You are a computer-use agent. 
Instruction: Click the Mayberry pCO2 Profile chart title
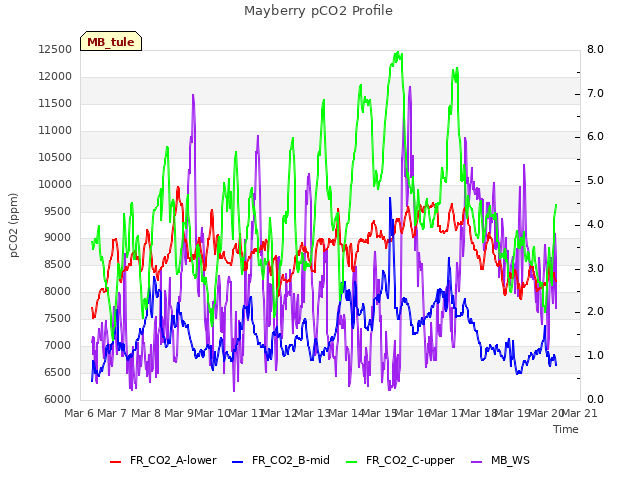coord(318,11)
